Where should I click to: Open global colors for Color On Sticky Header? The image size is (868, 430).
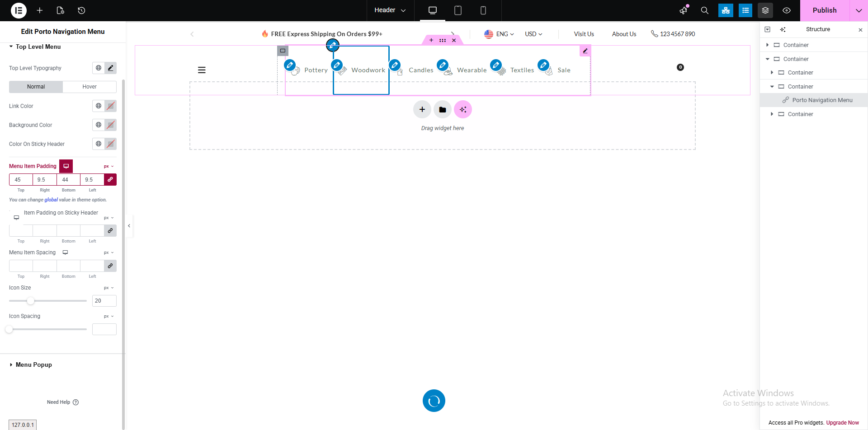pos(99,144)
